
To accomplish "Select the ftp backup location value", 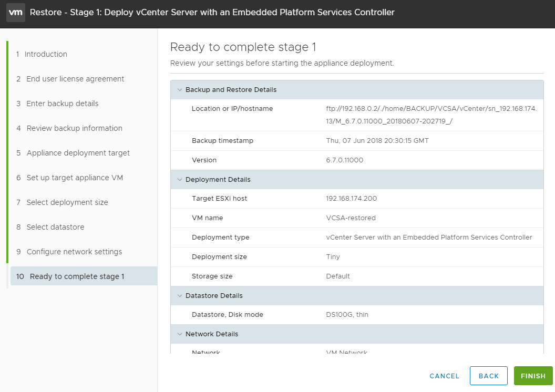I will pyautogui.click(x=431, y=115).
